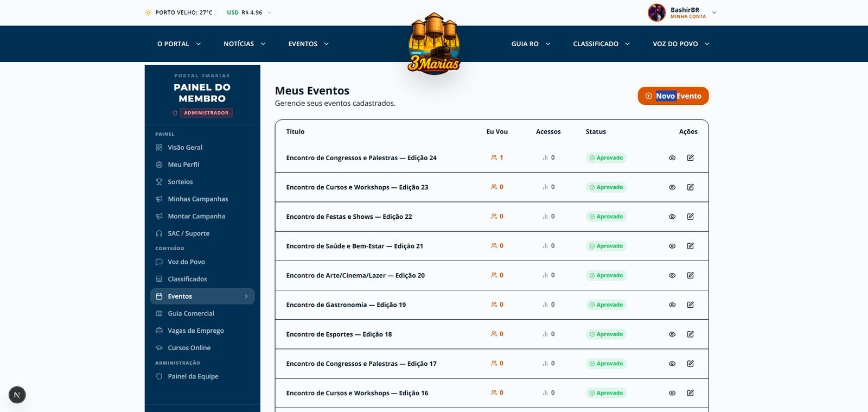The height and width of the screenshot is (412, 868).
Task: View event Encontro de Congressos e Palestras — Edição 24
Action: click(672, 158)
